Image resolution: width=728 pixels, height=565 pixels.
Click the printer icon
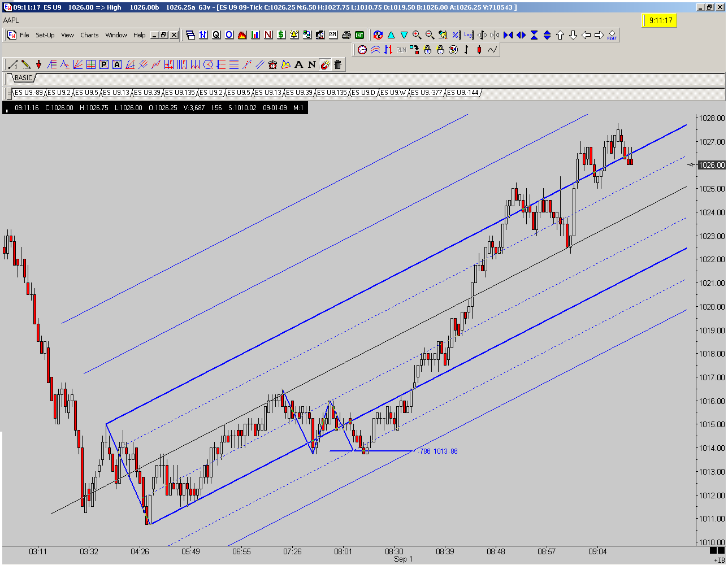(x=346, y=35)
